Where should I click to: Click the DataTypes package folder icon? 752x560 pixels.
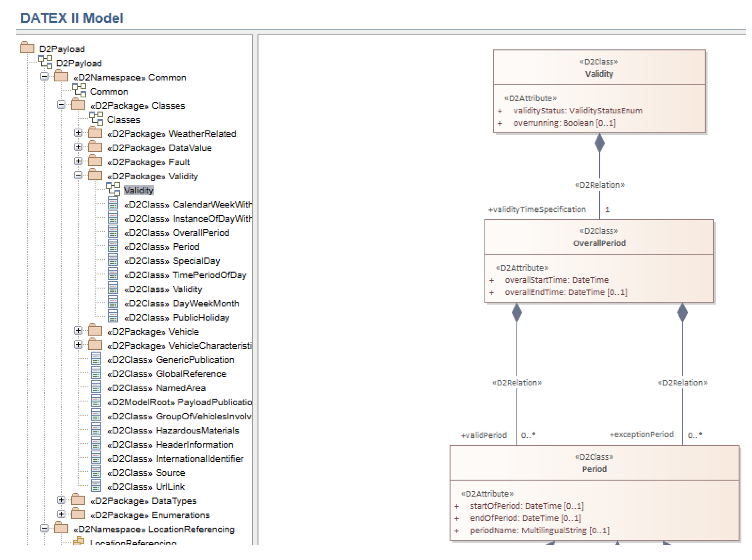pos(78,500)
